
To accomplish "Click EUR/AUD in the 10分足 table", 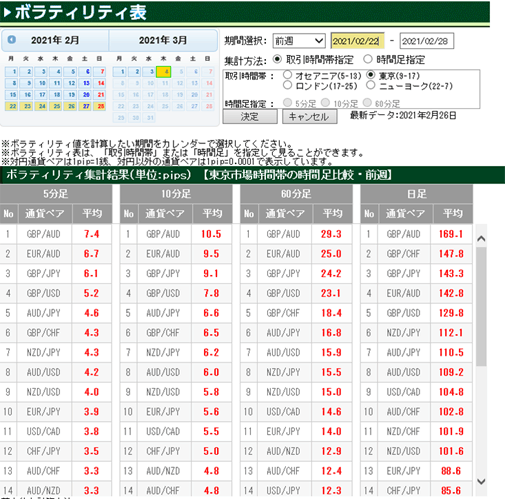I will pos(163,254).
